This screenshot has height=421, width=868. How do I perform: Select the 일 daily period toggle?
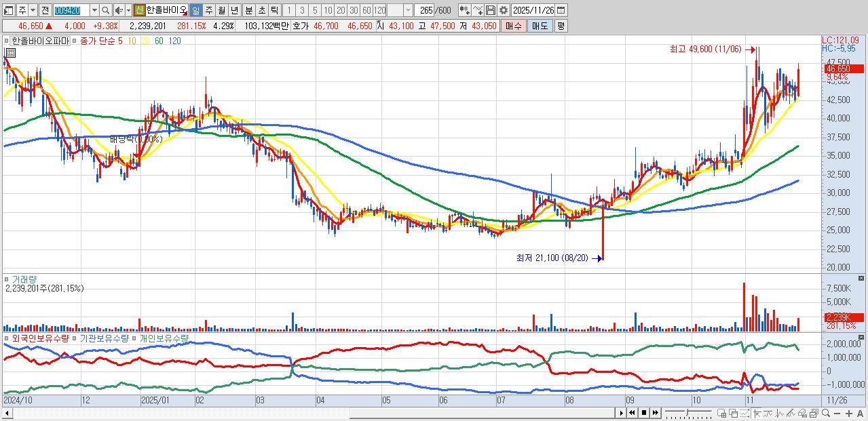195,10
